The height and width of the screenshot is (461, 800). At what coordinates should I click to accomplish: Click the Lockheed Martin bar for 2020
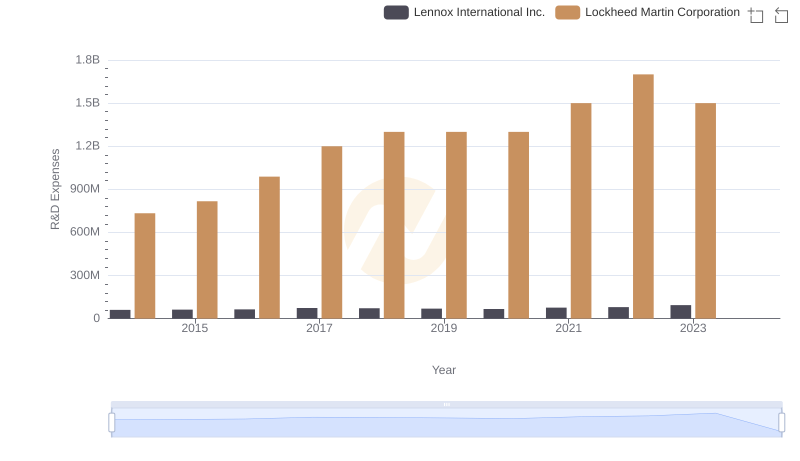pos(518,225)
